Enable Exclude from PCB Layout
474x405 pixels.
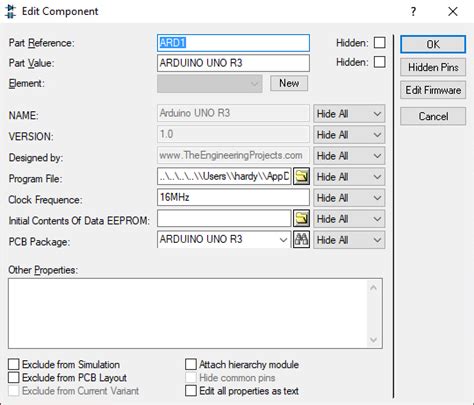(x=14, y=378)
